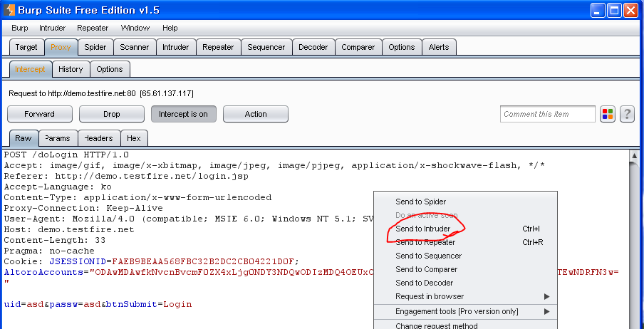The height and width of the screenshot is (329, 644).
Task: Open the highlight color picker icon
Action: (x=608, y=114)
